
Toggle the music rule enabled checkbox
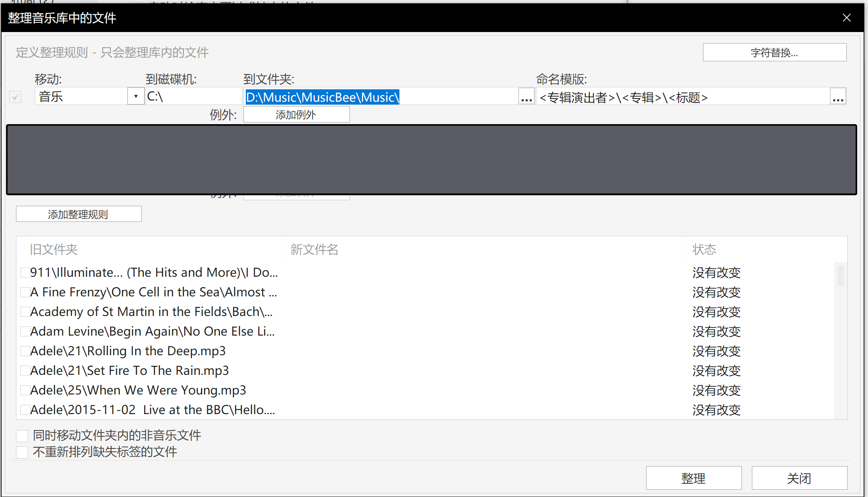click(x=15, y=97)
